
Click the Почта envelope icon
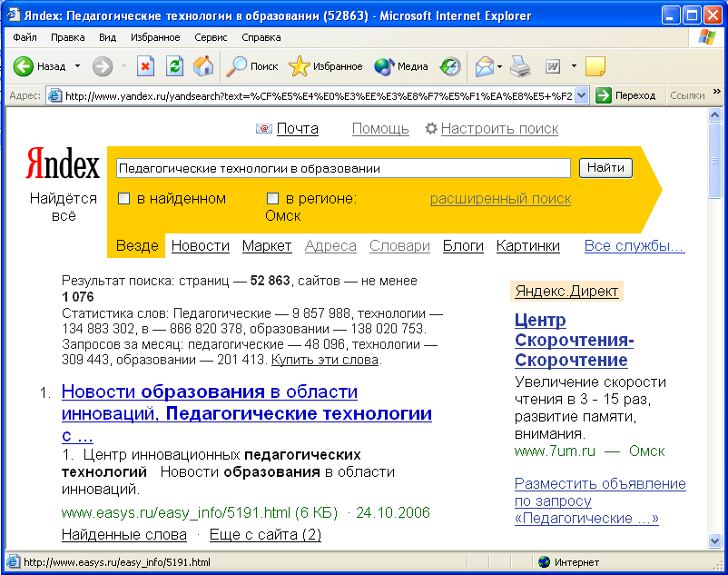[x=264, y=129]
